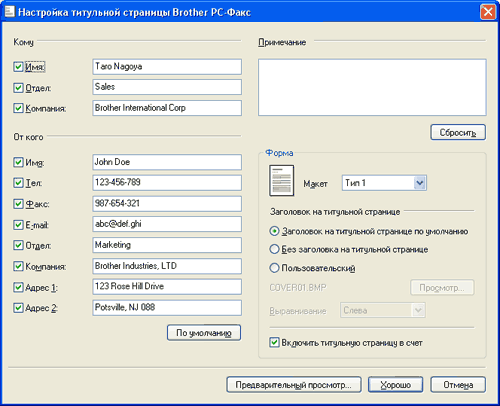Uncheck the recipient Имя checkbox
The image size is (500, 406).
tap(18, 67)
